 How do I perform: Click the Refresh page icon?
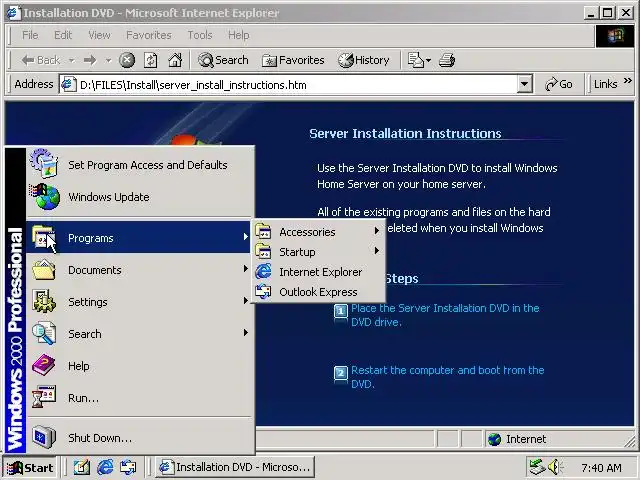[151, 60]
